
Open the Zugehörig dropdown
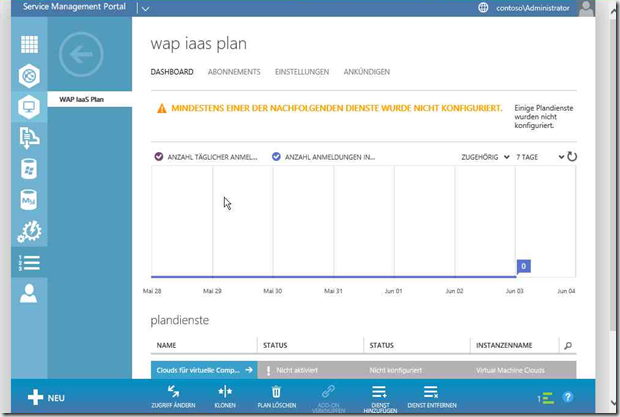pyautogui.click(x=485, y=157)
